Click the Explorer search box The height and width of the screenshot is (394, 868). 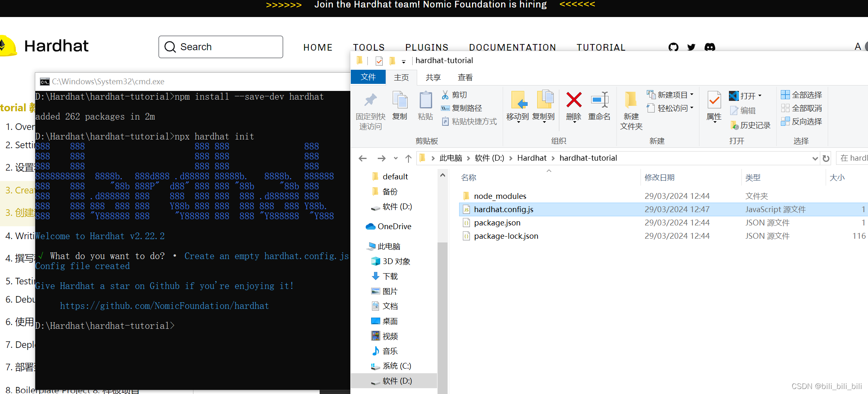click(x=852, y=158)
